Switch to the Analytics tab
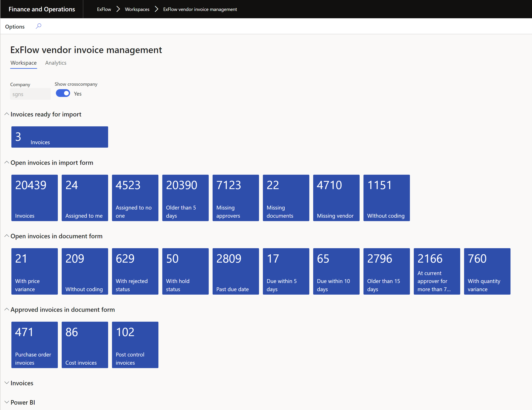532x410 pixels. click(56, 63)
